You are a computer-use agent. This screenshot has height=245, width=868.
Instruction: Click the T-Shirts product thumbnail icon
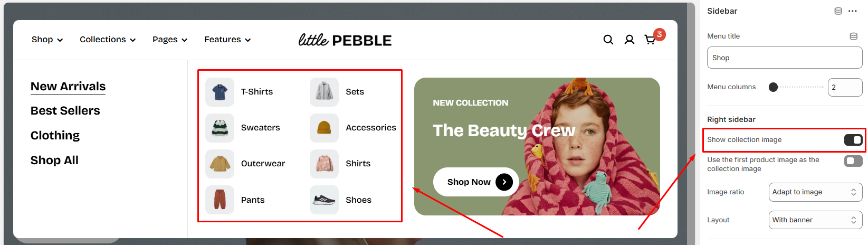point(220,92)
